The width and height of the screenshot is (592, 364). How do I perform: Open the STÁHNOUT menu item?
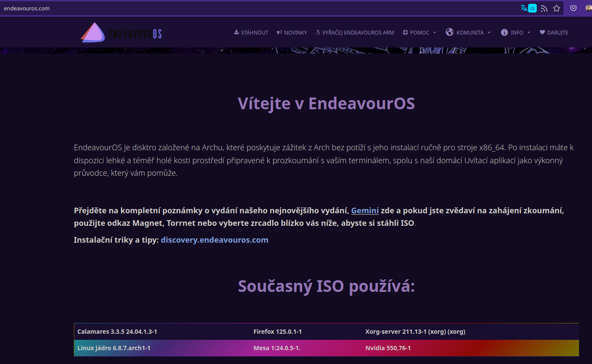click(251, 32)
